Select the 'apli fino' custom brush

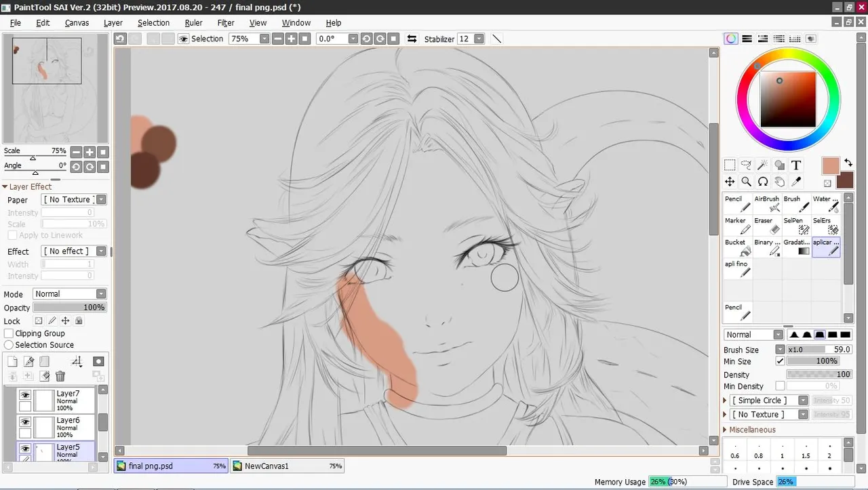pyautogui.click(x=738, y=269)
